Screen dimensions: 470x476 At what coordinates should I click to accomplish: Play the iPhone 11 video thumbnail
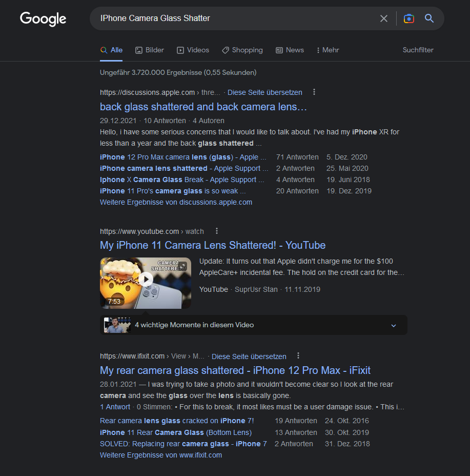coord(146,280)
